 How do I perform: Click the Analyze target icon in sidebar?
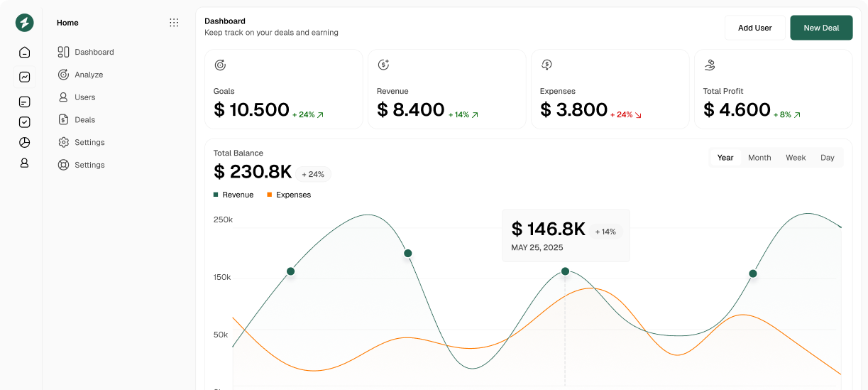point(63,75)
